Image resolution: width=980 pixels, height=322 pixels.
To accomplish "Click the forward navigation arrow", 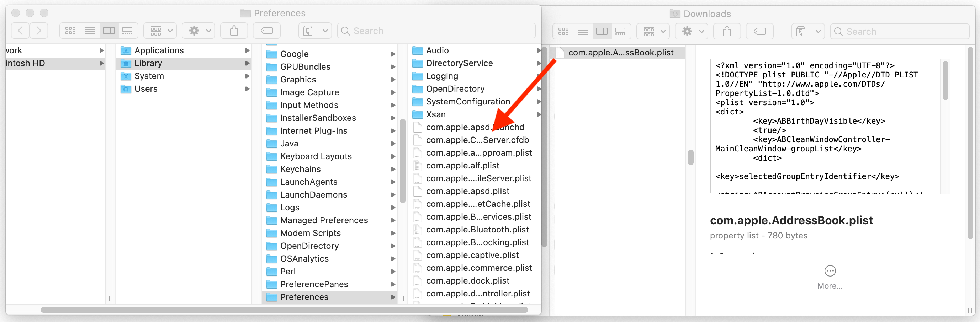I will tap(39, 31).
